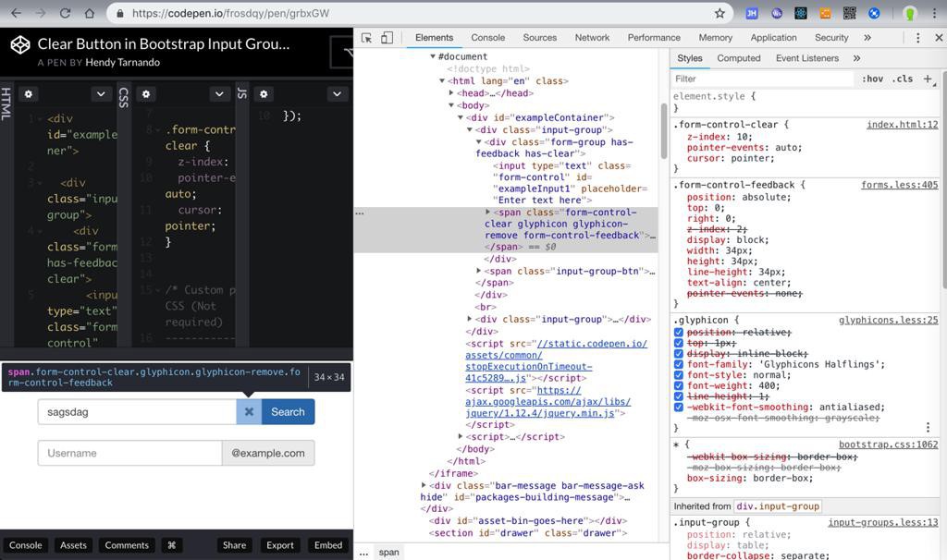Open the Chrome three-dot menu

point(935,13)
